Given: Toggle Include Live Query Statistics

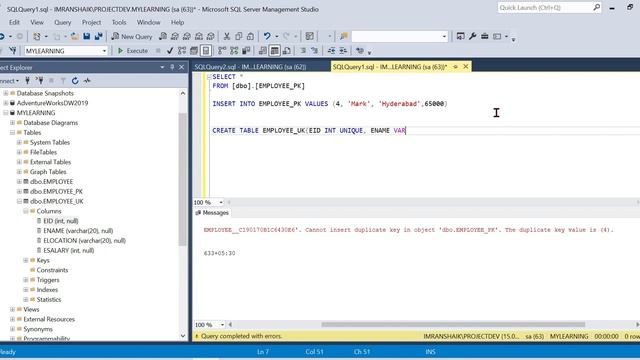Looking at the screenshot, I should tap(234, 51).
